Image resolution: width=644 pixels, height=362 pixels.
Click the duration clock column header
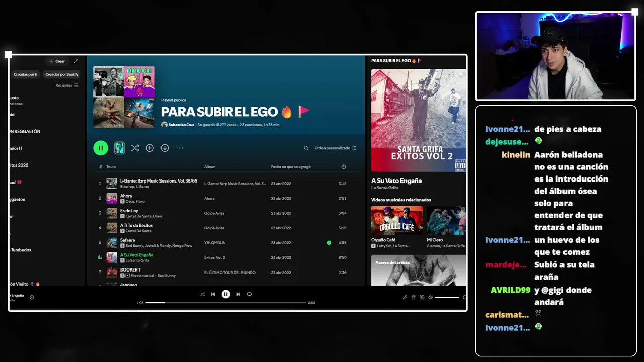click(344, 166)
